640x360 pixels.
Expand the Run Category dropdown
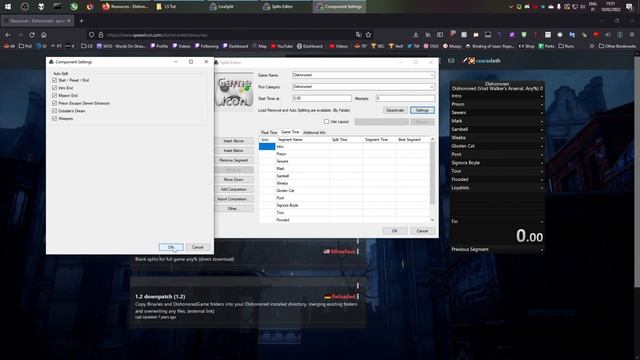(x=432, y=87)
